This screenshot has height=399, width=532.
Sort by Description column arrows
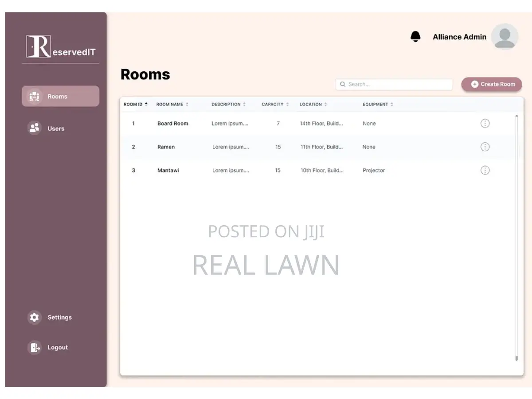[244, 104]
